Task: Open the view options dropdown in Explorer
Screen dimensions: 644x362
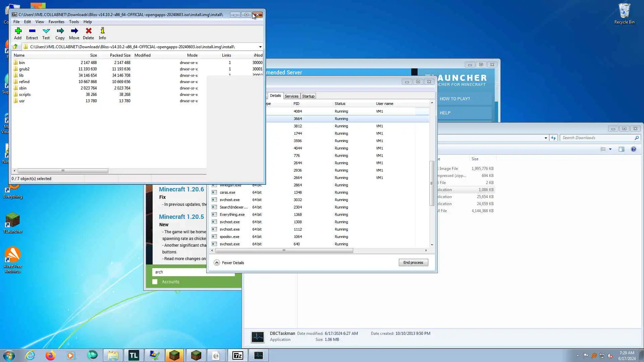Action: click(x=610, y=149)
